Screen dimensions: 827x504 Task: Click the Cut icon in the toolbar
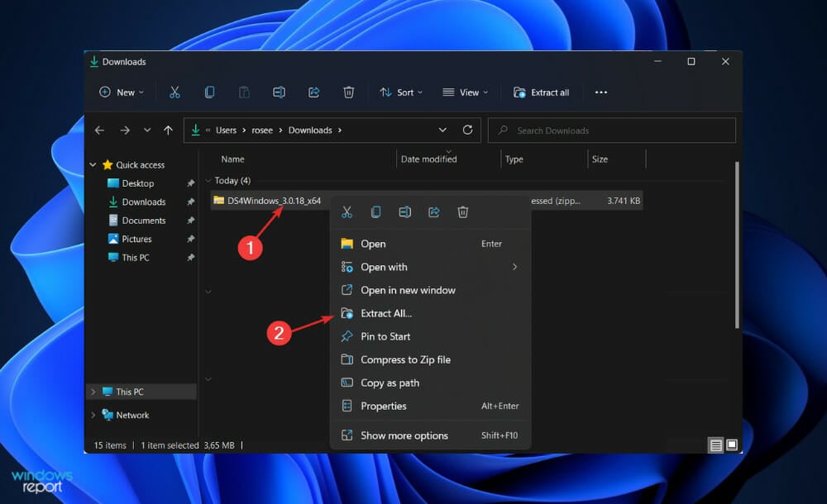(x=174, y=93)
